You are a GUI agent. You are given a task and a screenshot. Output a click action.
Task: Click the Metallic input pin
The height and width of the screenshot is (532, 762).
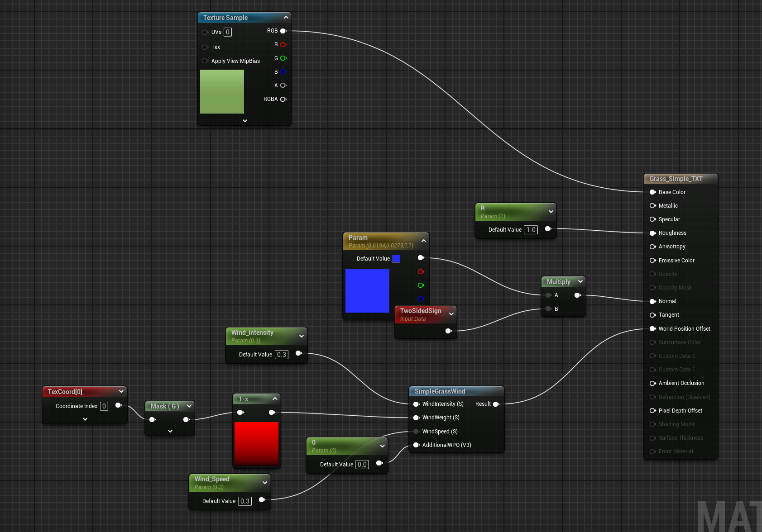click(653, 205)
